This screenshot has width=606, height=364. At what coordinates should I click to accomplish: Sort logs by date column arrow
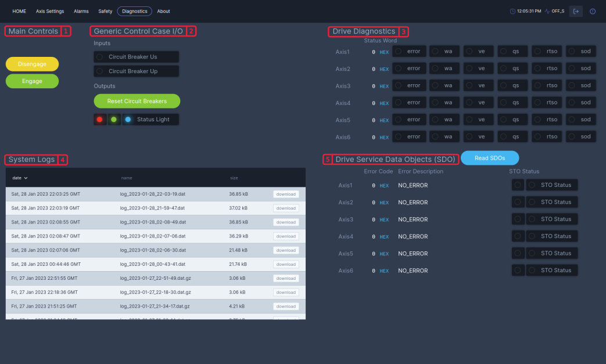tap(26, 178)
